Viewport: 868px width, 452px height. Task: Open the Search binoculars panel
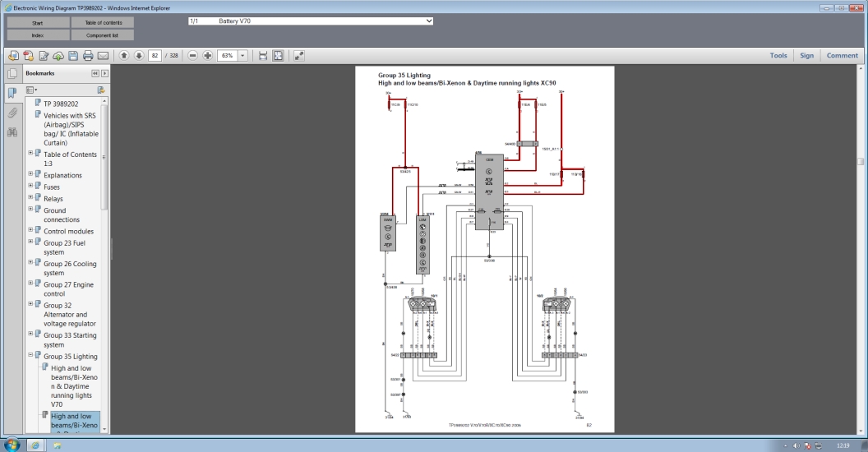(x=12, y=131)
